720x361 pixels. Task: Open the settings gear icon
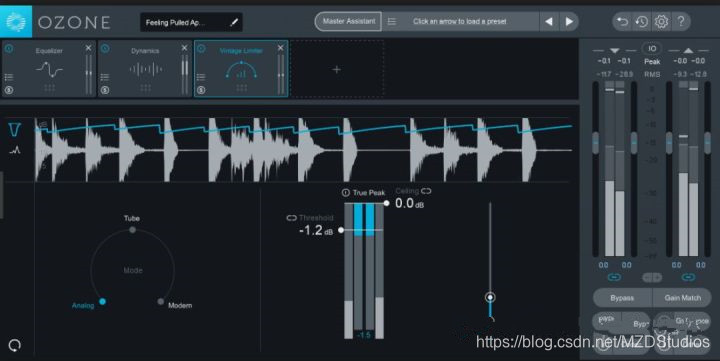point(661,22)
